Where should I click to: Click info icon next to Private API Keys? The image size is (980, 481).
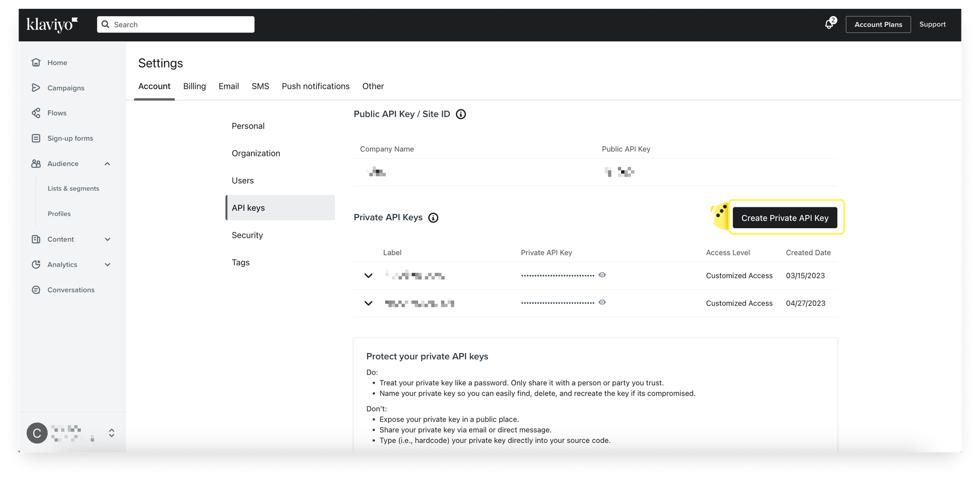click(433, 218)
